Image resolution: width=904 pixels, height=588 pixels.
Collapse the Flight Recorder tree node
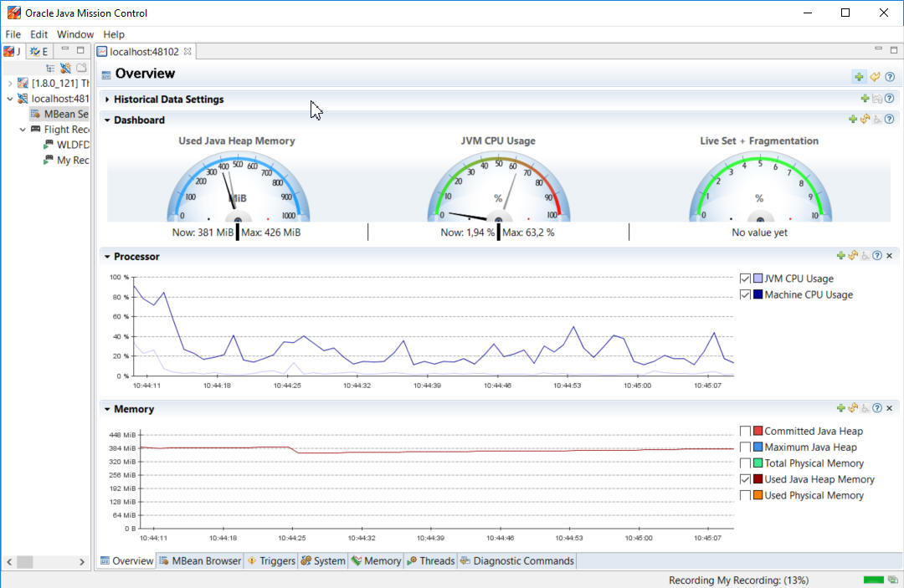23,130
